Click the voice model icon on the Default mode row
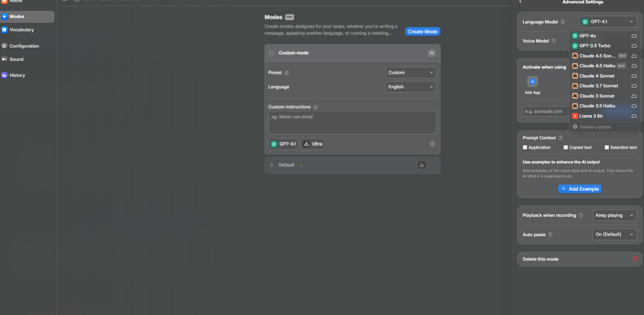 tap(422, 165)
